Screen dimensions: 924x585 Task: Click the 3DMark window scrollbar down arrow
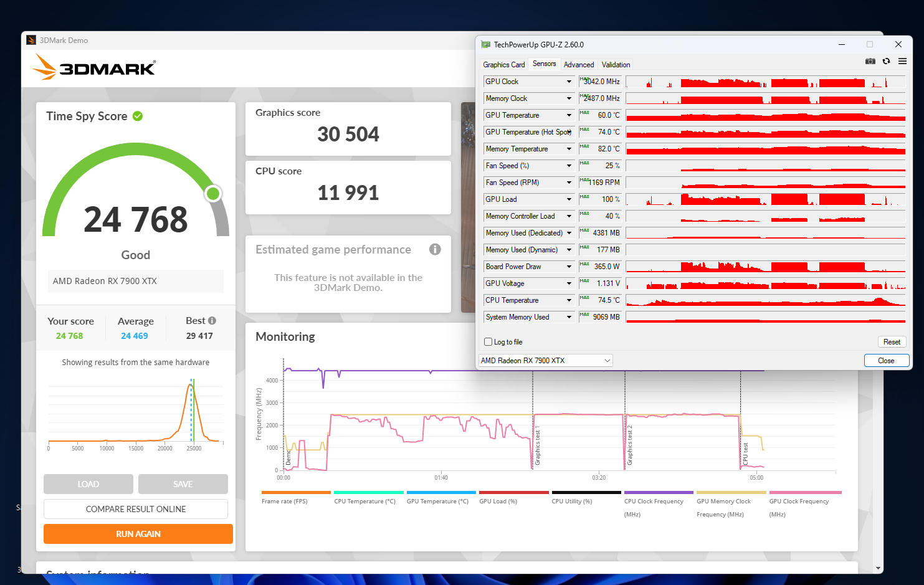tap(878, 568)
